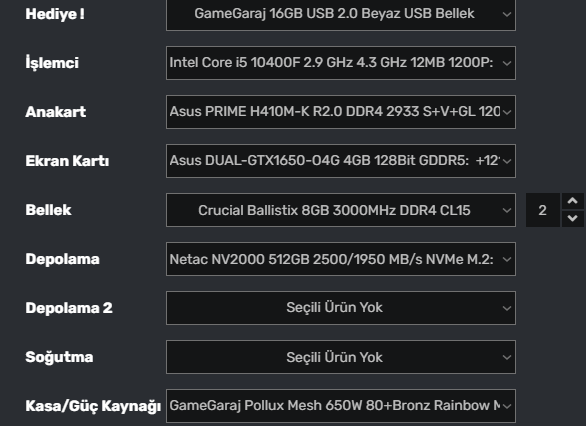Click the up arrow to increase Bellek quantity

[573, 201]
